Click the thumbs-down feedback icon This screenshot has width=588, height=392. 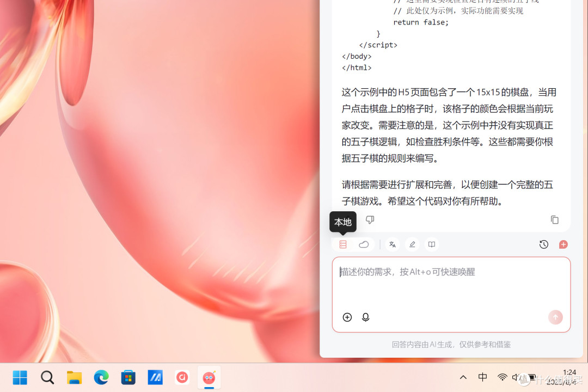370,219
